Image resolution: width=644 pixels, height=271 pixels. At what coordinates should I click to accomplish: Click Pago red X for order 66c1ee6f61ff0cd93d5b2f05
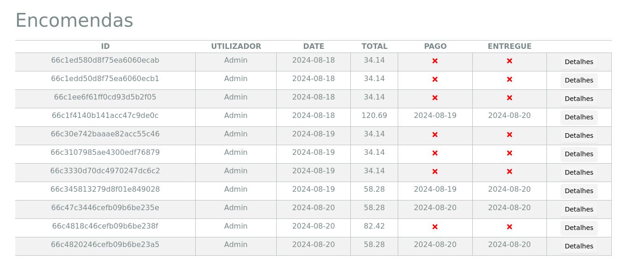click(x=435, y=98)
